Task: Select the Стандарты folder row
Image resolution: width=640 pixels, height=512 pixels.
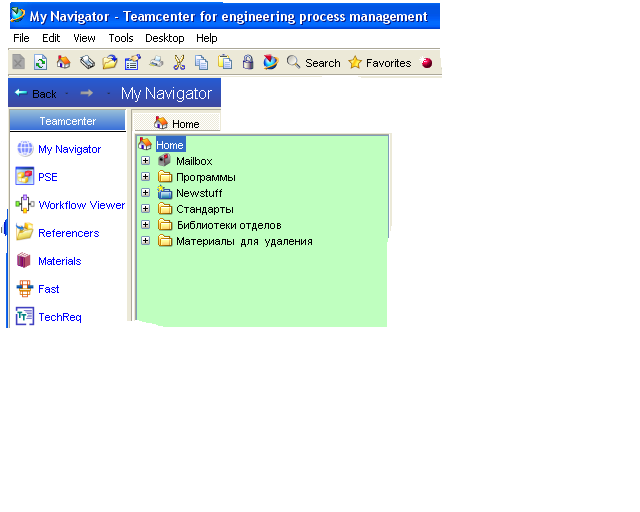Action: click(x=205, y=209)
